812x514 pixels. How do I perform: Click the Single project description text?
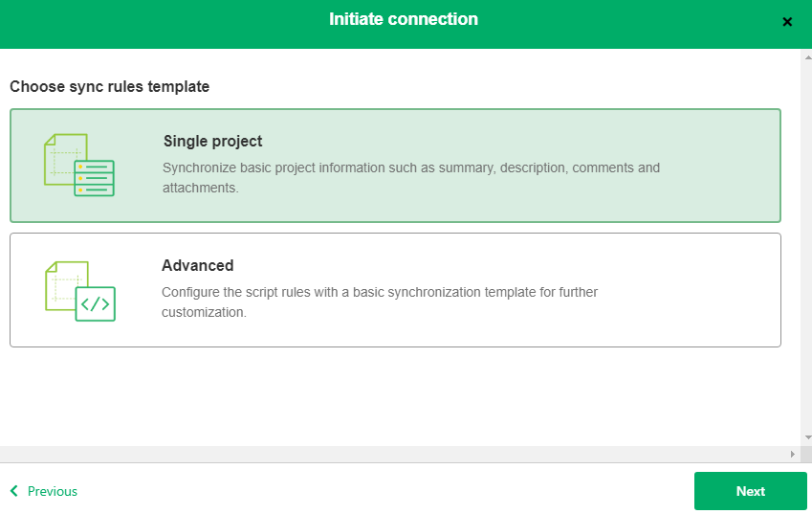point(411,178)
